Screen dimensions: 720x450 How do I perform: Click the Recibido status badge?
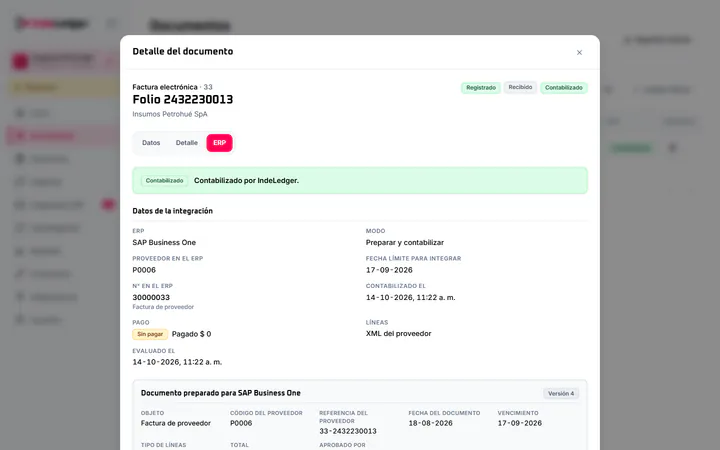coord(520,87)
